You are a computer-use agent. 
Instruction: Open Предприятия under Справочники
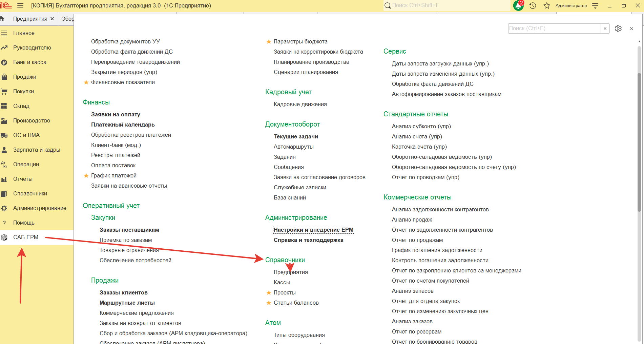coord(291,272)
